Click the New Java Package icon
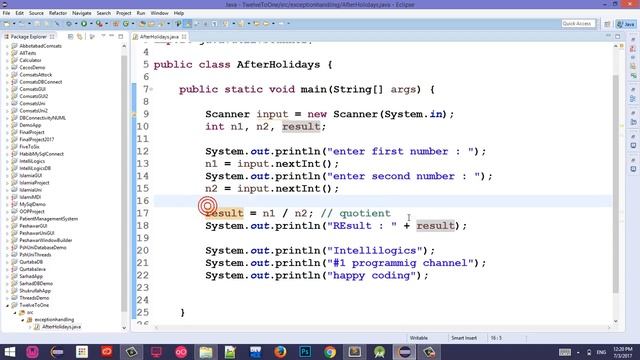The height and width of the screenshot is (360, 640). tap(116, 24)
